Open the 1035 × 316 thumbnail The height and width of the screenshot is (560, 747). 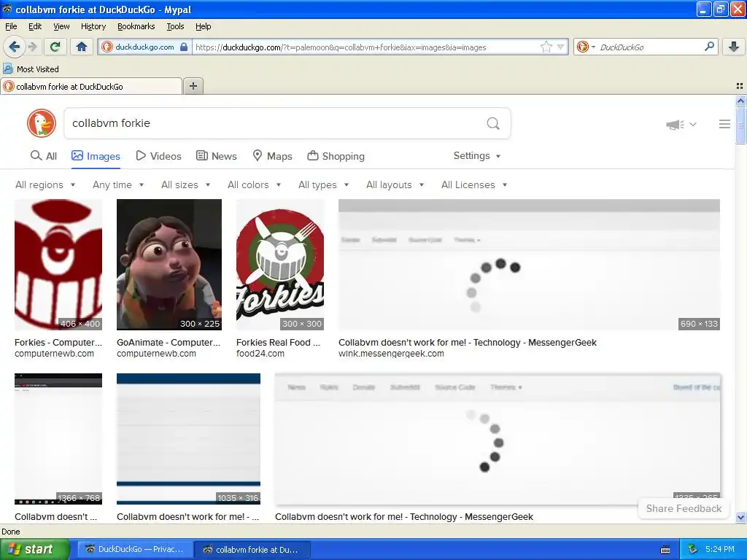[x=189, y=438]
